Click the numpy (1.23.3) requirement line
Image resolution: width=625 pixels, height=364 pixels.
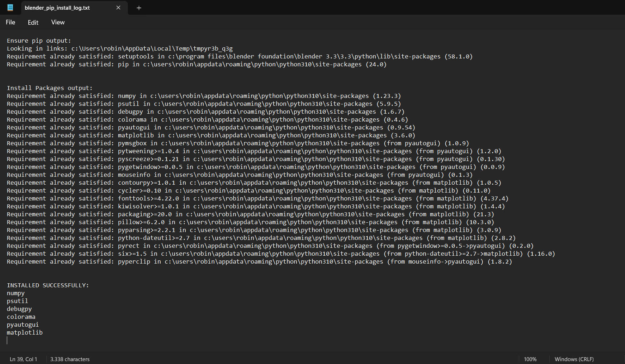click(204, 96)
